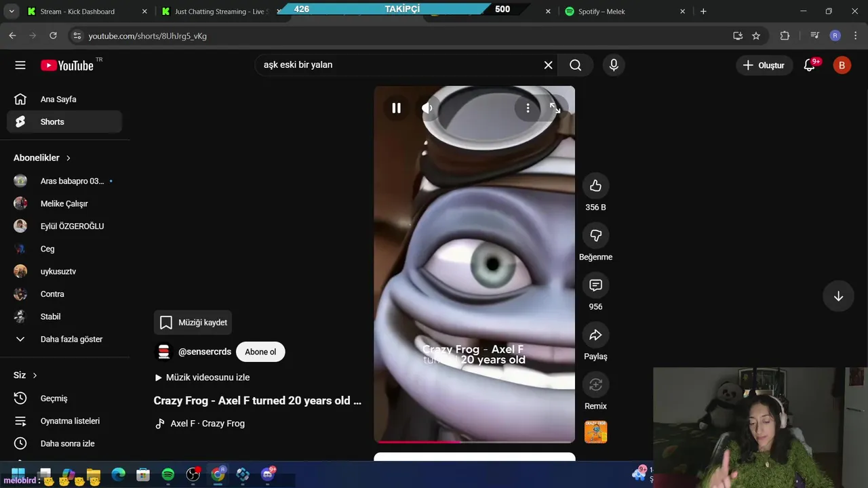Remix this Short
Viewport: 868px width, 488px height.
tap(595, 385)
